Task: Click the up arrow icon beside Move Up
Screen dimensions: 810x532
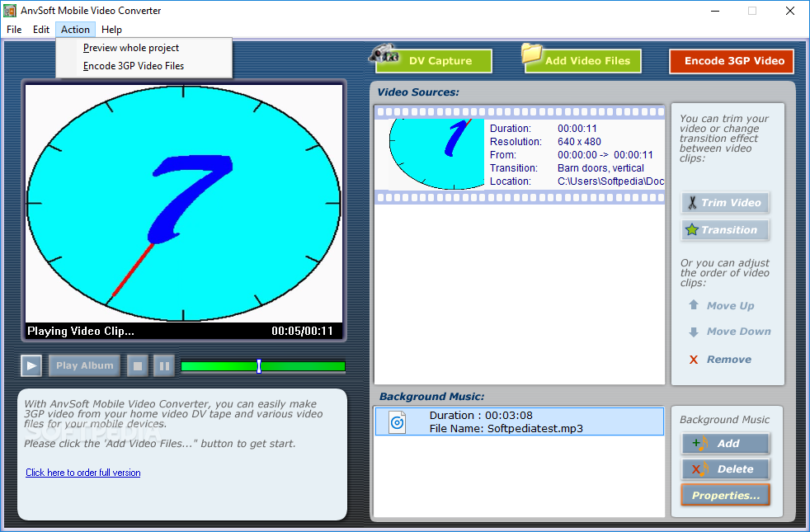Action: pos(694,304)
